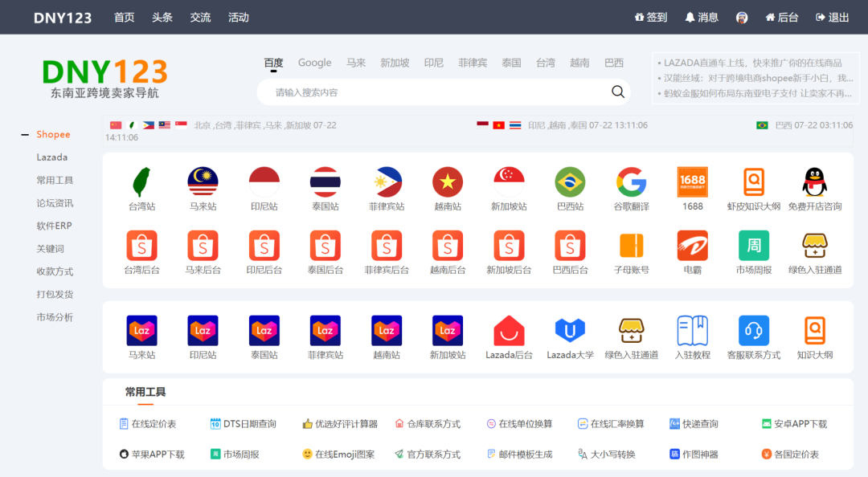Viewport: 868px width, 477px height.
Task: Open the Lazada大学 blue icon
Action: click(570, 330)
